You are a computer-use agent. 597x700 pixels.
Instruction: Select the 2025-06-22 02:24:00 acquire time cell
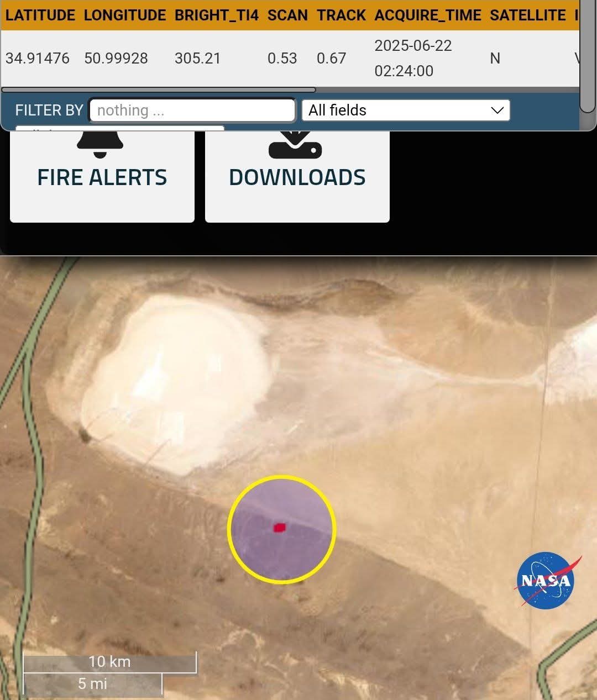pyautogui.click(x=413, y=58)
